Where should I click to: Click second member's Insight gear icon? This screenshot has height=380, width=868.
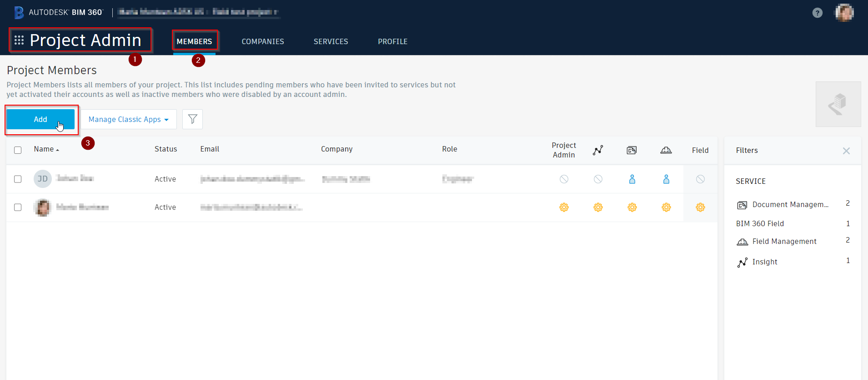click(598, 208)
